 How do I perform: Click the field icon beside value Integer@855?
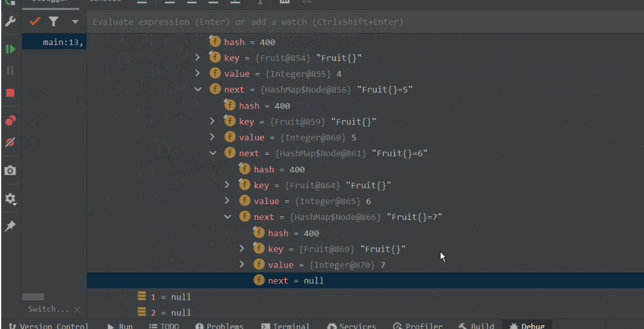(215, 74)
